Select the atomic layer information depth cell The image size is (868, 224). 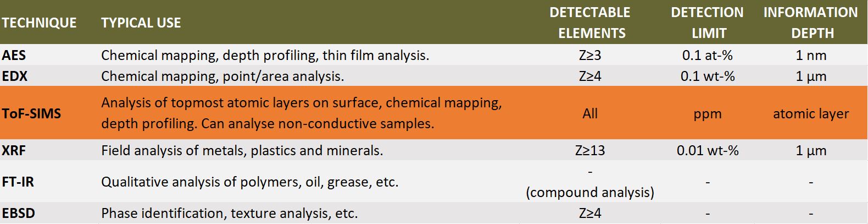tap(811, 113)
